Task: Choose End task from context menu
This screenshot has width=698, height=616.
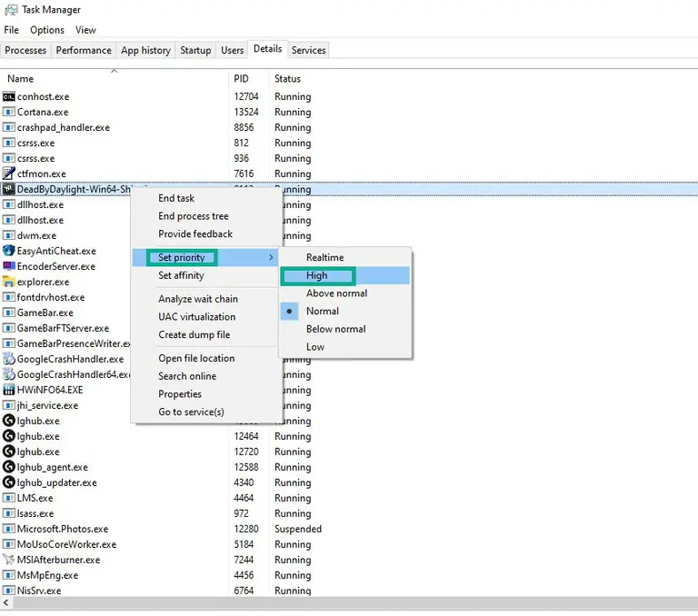Action: [206, 198]
